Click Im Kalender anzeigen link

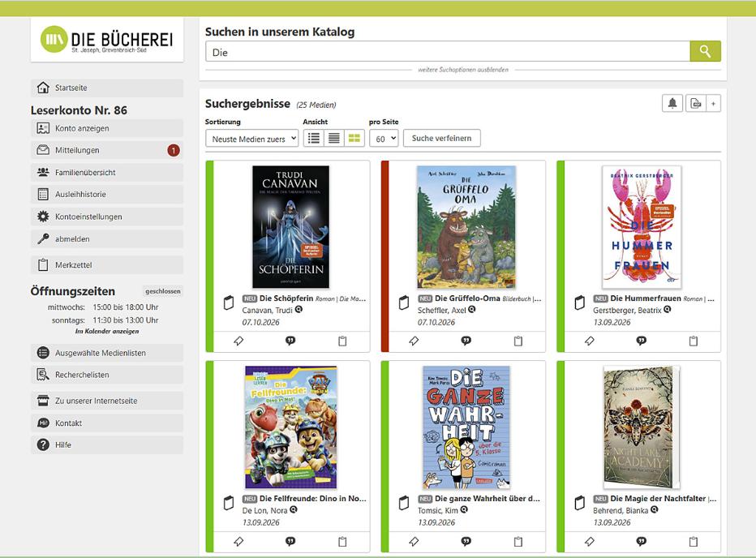pyautogui.click(x=107, y=332)
